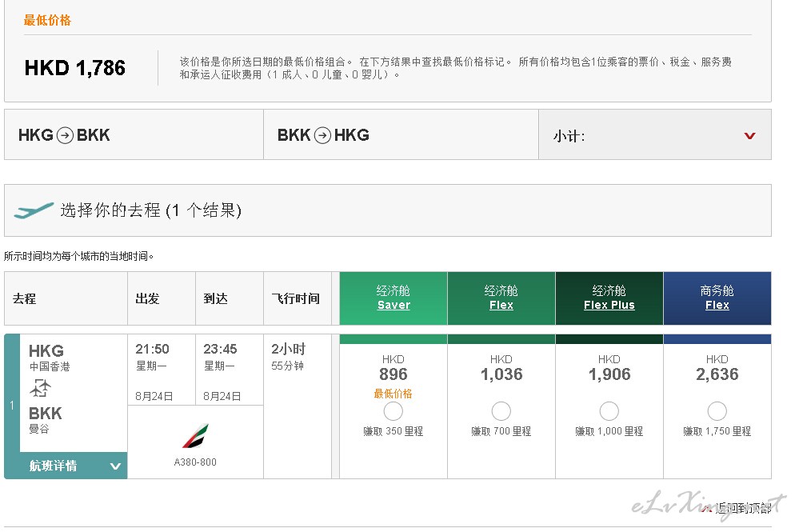Click the up arrow beside 返回顶部
The height and width of the screenshot is (532, 795).
click(705, 508)
